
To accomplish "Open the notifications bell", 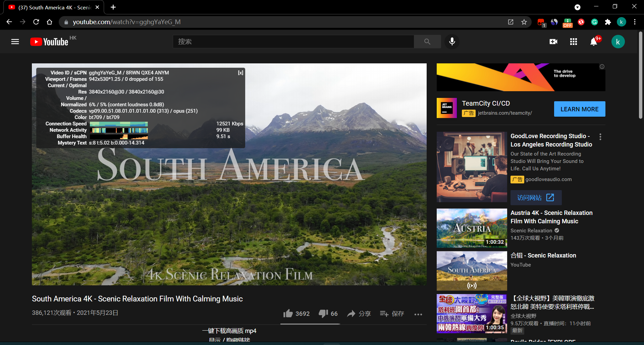I will click(x=594, y=42).
